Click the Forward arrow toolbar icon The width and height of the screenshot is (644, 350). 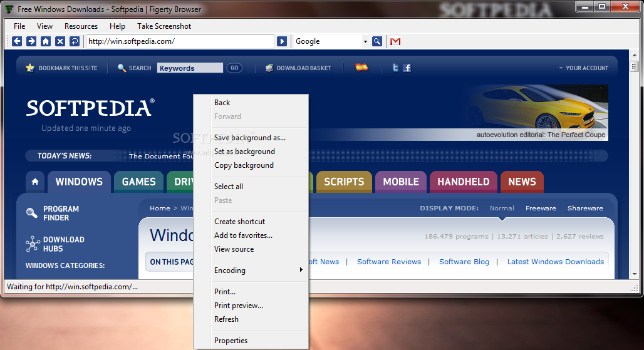pos(31,41)
